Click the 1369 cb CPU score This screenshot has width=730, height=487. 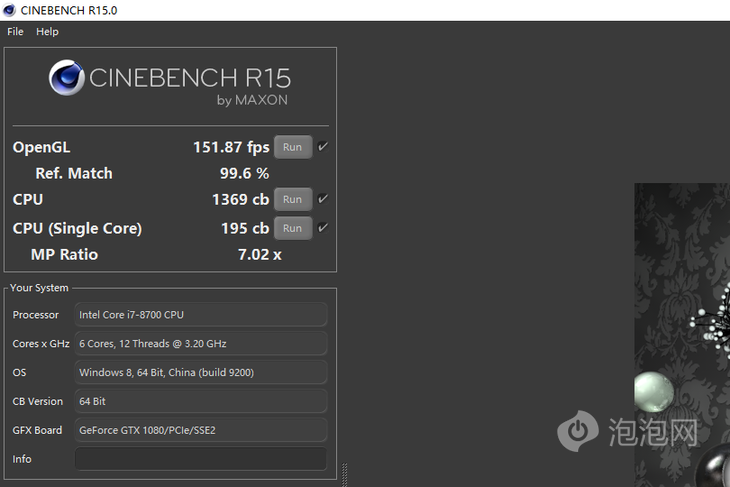point(241,199)
